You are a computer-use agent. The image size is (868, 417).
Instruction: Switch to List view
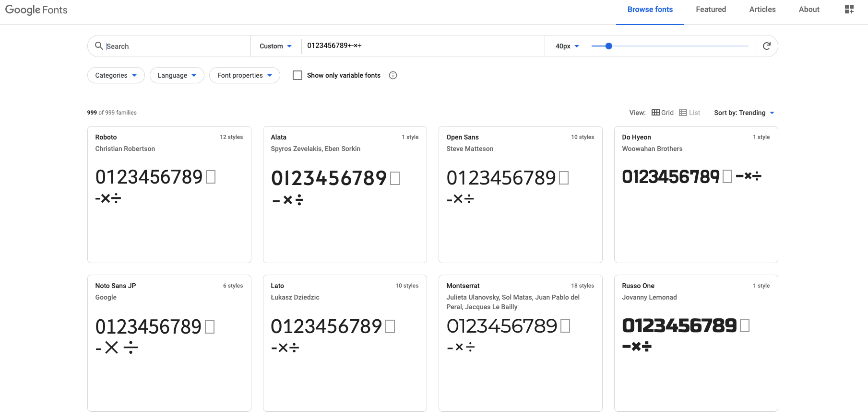(690, 113)
